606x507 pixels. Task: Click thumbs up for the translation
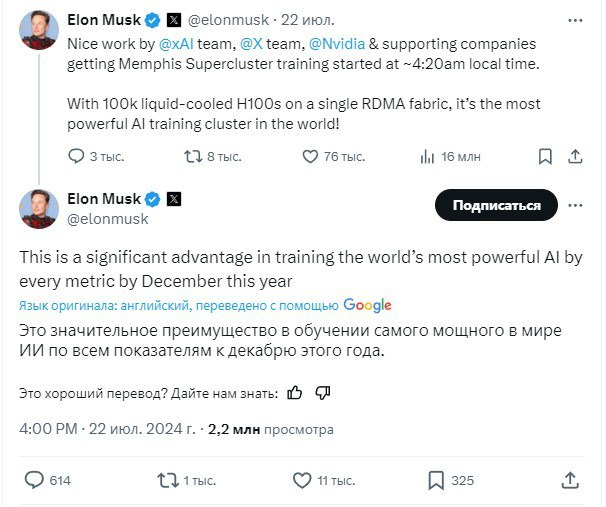294,393
